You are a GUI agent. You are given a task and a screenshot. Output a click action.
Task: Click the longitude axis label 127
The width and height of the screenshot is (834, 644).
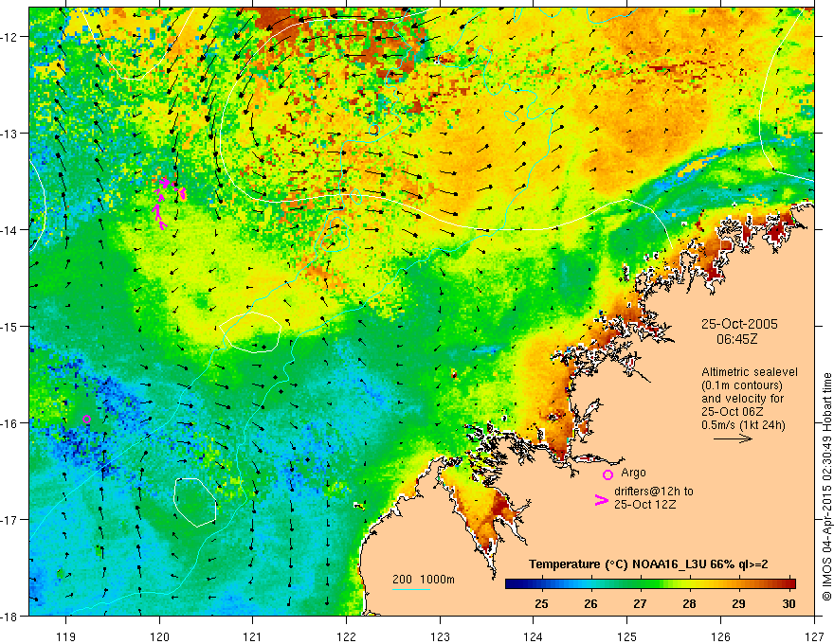click(814, 636)
